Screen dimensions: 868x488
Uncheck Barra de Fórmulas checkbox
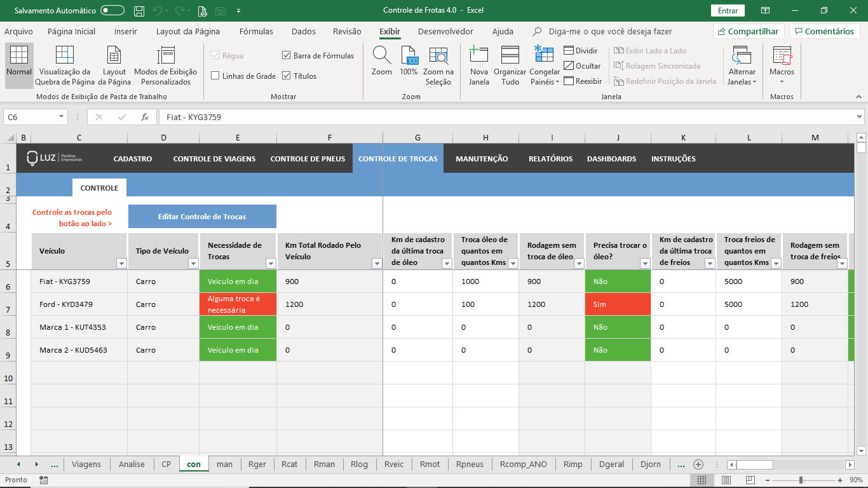coord(287,55)
